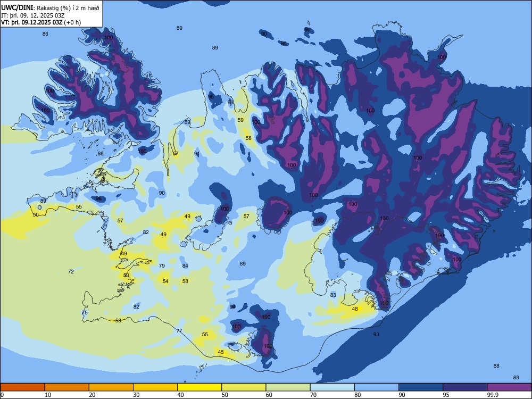Viewport: 532px width, 399px height.
Task: Click the map humidity value 48
Action: [x=355, y=309]
